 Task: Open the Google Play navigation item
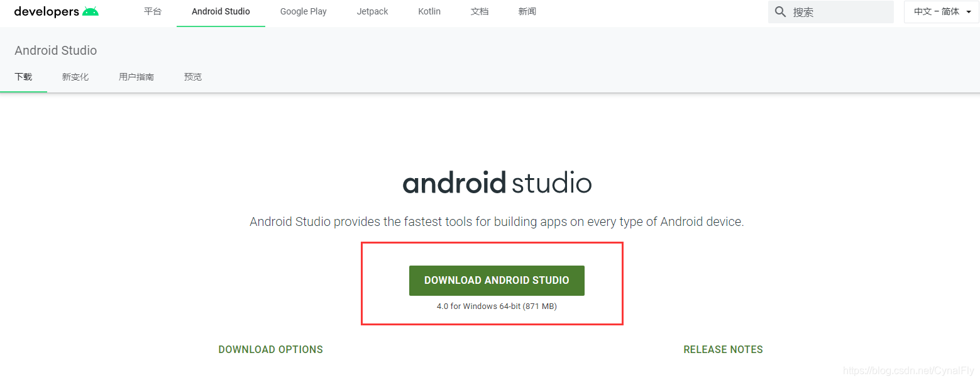tap(304, 11)
